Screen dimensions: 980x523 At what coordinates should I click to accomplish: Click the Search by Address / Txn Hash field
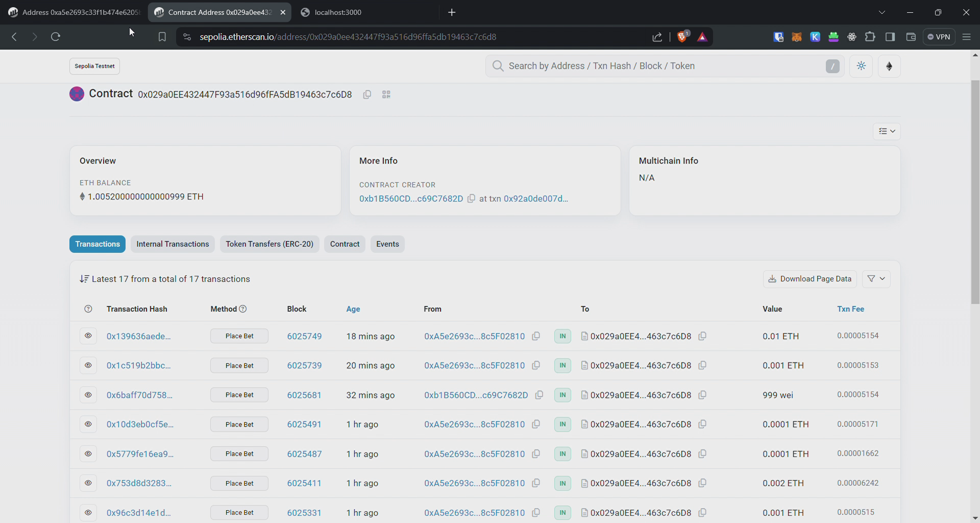(x=665, y=66)
